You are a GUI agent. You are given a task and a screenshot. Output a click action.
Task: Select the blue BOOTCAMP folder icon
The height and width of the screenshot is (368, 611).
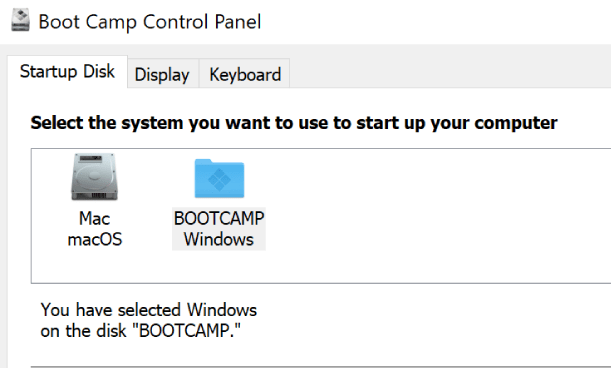219,179
